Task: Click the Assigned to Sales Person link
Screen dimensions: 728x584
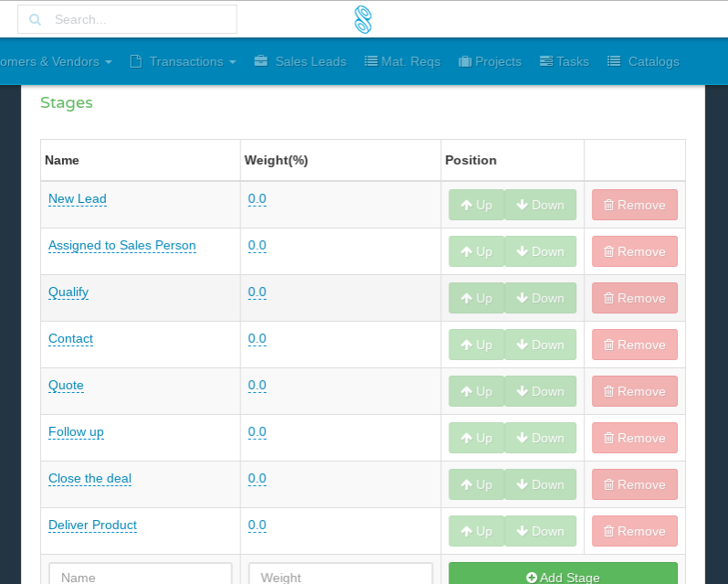Action: pos(121,246)
